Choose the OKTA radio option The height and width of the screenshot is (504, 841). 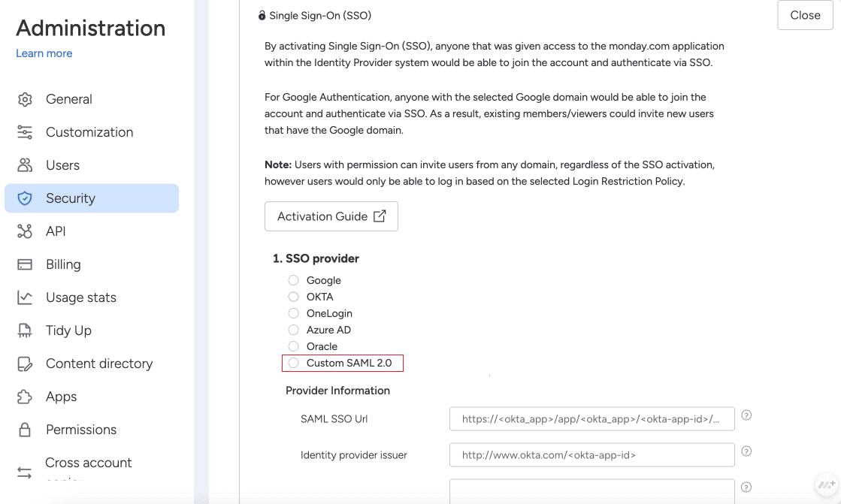294,297
